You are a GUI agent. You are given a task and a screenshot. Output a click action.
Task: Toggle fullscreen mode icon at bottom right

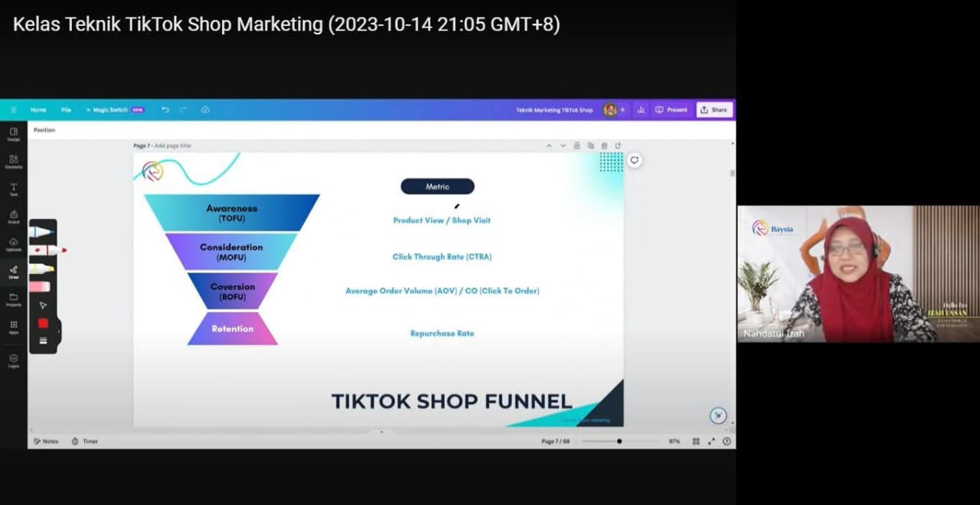point(711,441)
